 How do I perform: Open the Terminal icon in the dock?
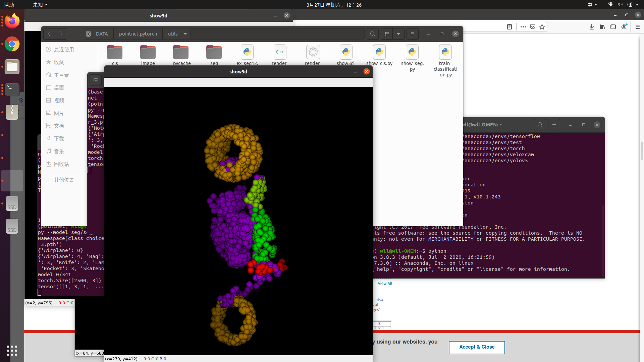(12, 89)
